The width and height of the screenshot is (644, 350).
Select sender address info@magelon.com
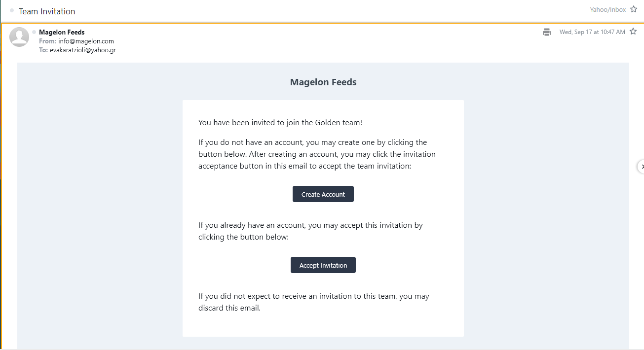coord(86,41)
